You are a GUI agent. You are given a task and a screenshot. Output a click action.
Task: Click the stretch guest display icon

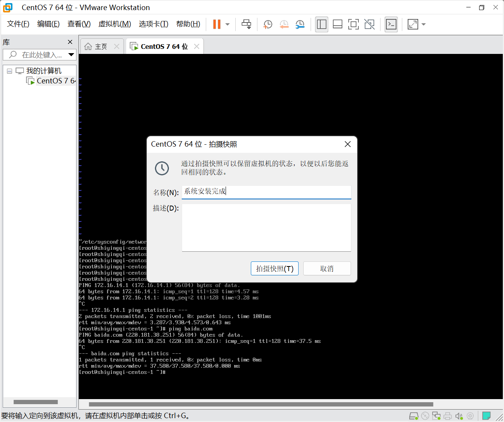coord(413,24)
